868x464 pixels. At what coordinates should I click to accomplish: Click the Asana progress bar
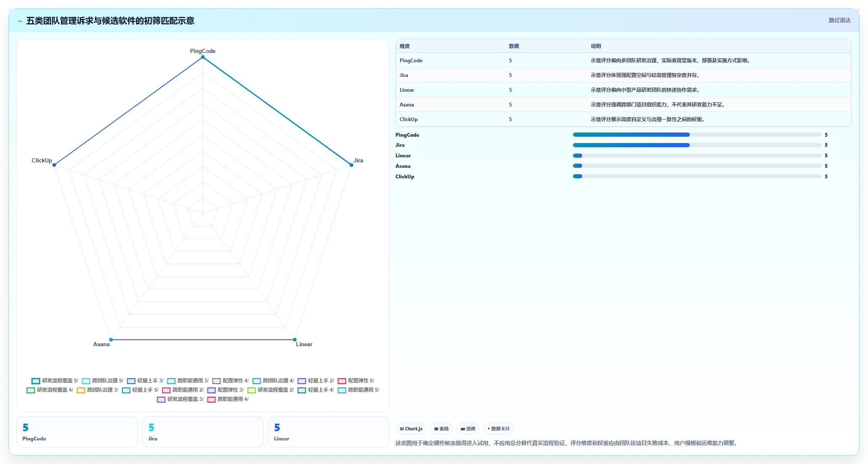(x=697, y=166)
